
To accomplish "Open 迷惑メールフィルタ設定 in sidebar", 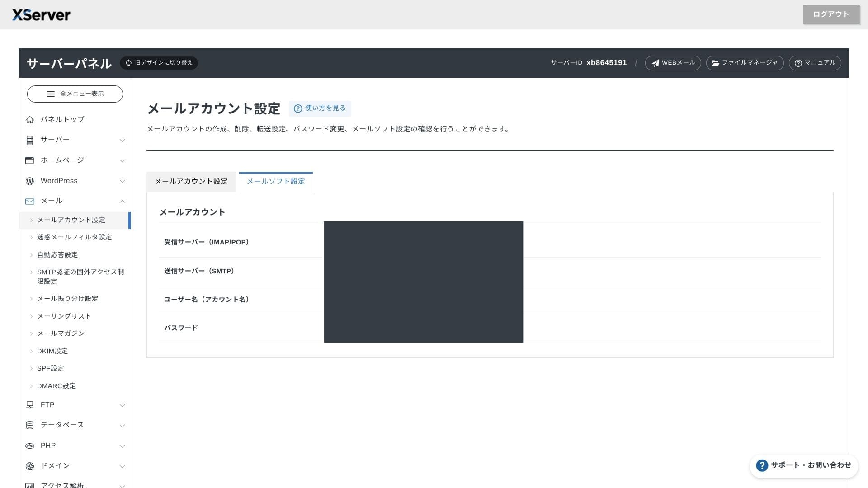I will coord(74,237).
